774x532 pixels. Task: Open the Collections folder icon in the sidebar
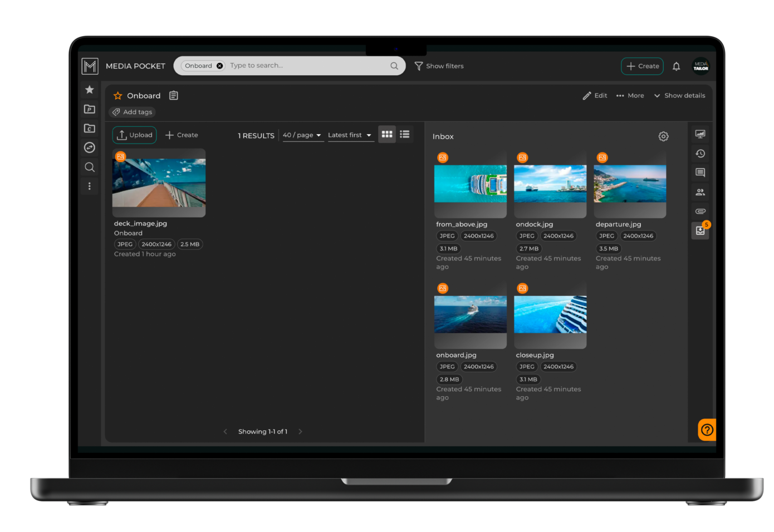pos(90,129)
